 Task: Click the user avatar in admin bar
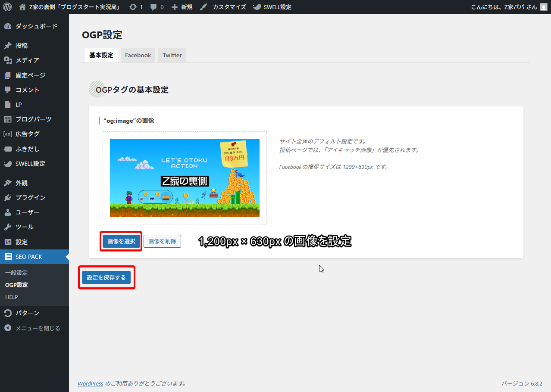click(544, 7)
